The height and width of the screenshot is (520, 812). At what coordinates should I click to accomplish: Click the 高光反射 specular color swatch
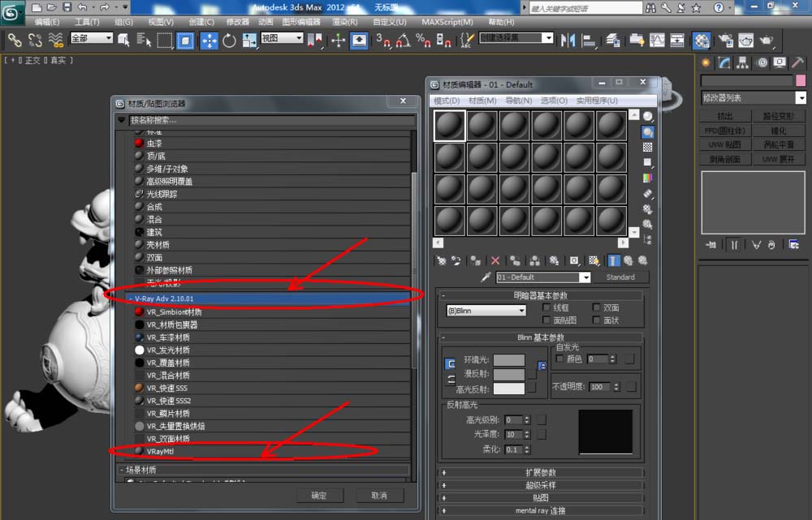tap(509, 388)
